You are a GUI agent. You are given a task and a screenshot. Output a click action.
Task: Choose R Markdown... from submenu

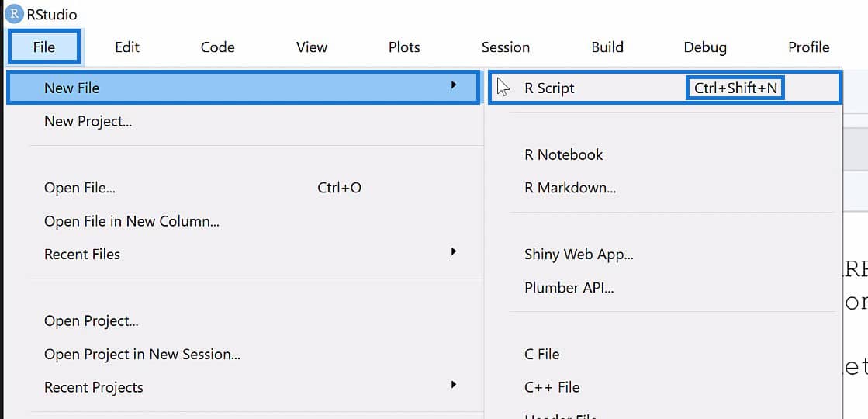pyautogui.click(x=570, y=188)
